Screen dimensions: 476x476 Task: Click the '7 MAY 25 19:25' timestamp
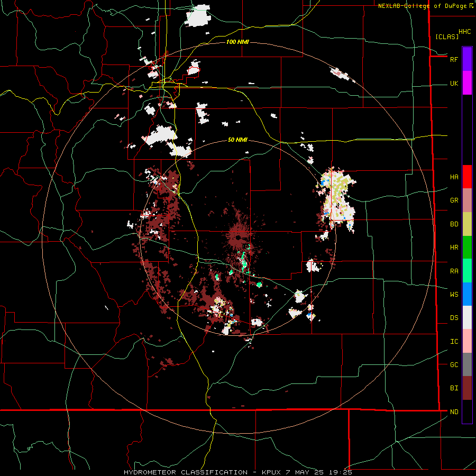[x=319, y=472]
